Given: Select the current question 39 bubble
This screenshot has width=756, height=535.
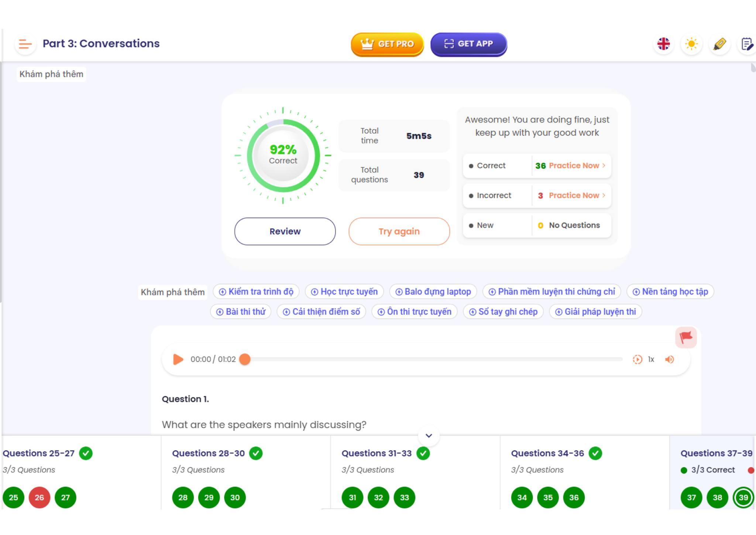Looking at the screenshot, I should 743,497.
